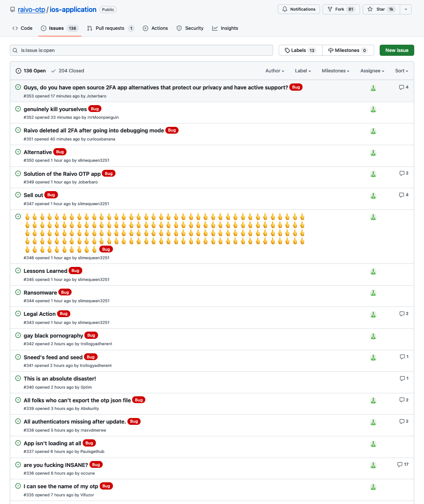Open author link Abskurity
Image resolution: width=424 pixels, height=504 pixels.
point(90,409)
